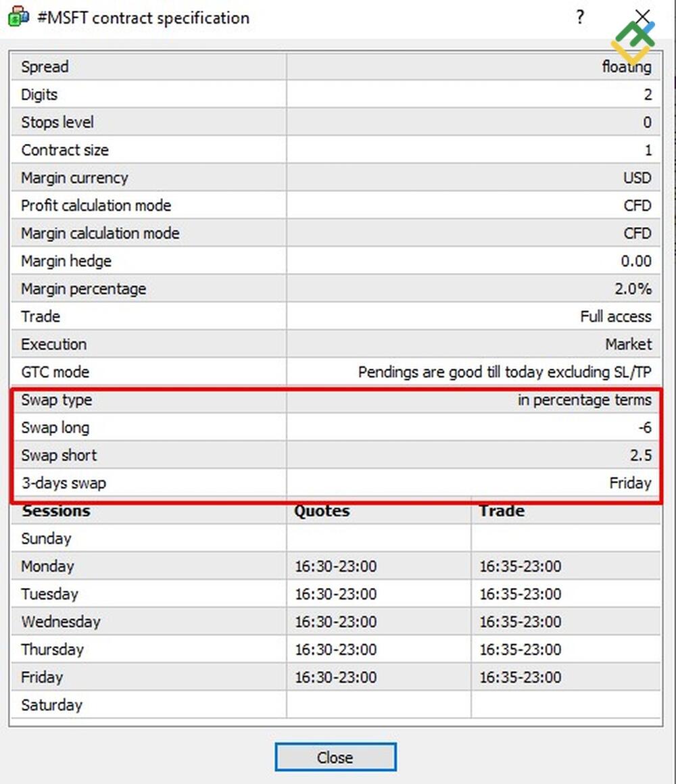Click the Execution value Market
This screenshot has width=676, height=784.
pyautogui.click(x=628, y=345)
